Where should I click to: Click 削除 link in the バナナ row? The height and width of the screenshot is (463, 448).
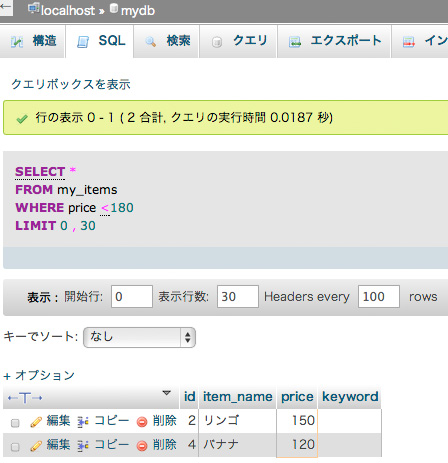click(165, 444)
